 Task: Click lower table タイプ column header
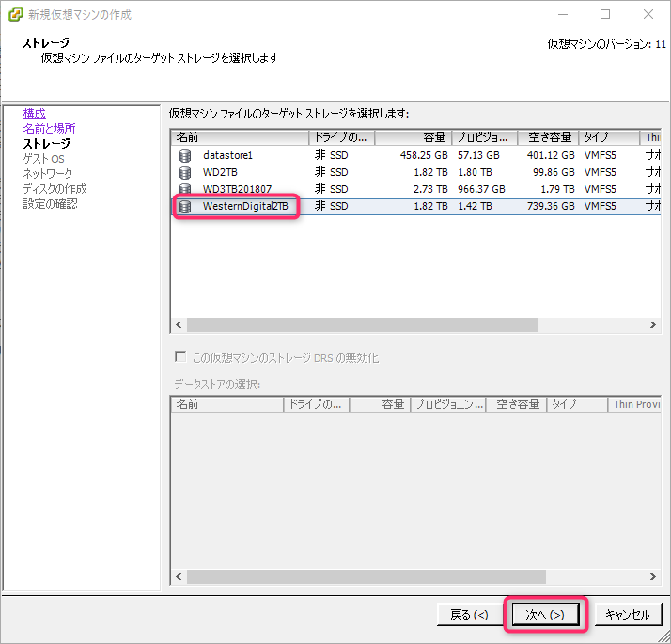coord(577,404)
